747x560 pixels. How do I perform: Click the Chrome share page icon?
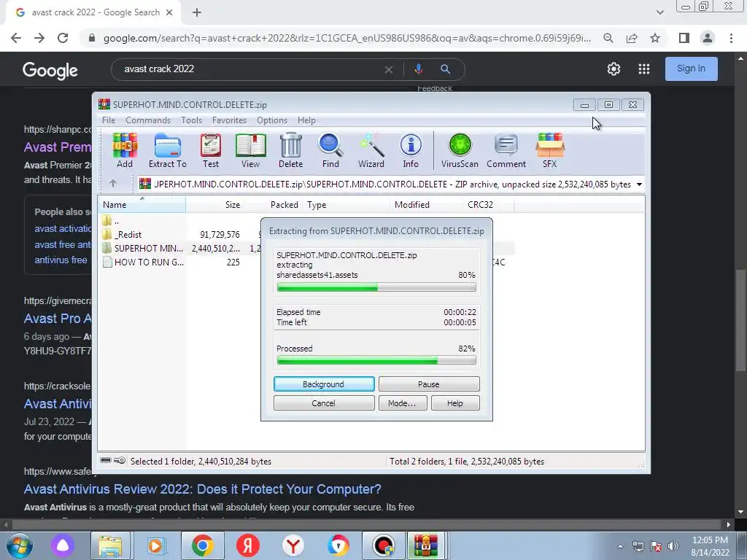[x=632, y=38]
